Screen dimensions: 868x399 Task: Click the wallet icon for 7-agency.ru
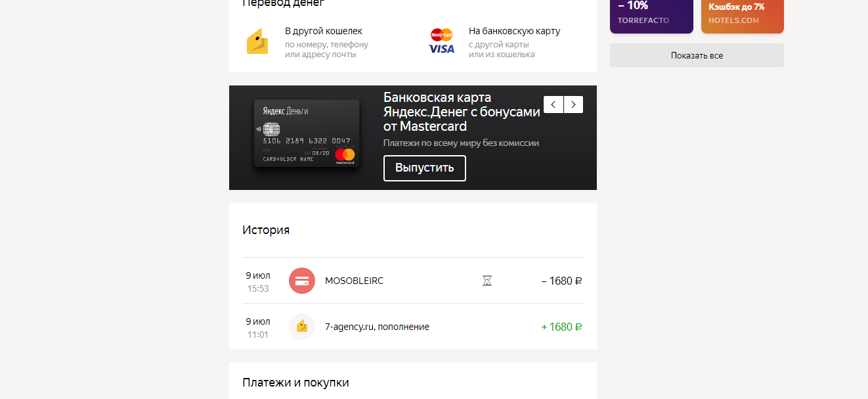(x=302, y=327)
